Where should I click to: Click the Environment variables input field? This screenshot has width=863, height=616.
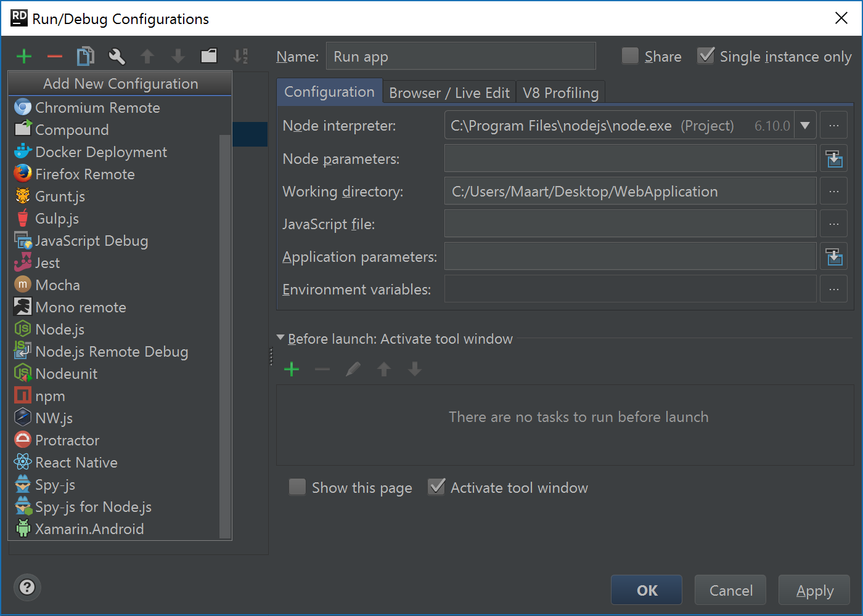(630, 289)
